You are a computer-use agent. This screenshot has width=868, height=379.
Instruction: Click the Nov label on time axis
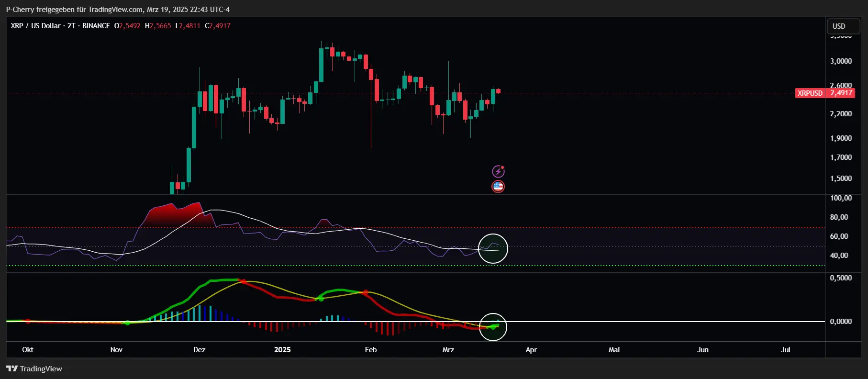[x=116, y=350]
